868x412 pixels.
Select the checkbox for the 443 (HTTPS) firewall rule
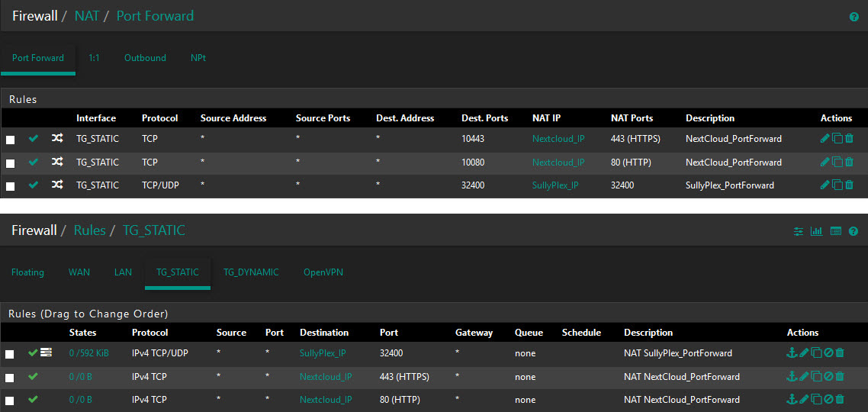point(9,378)
